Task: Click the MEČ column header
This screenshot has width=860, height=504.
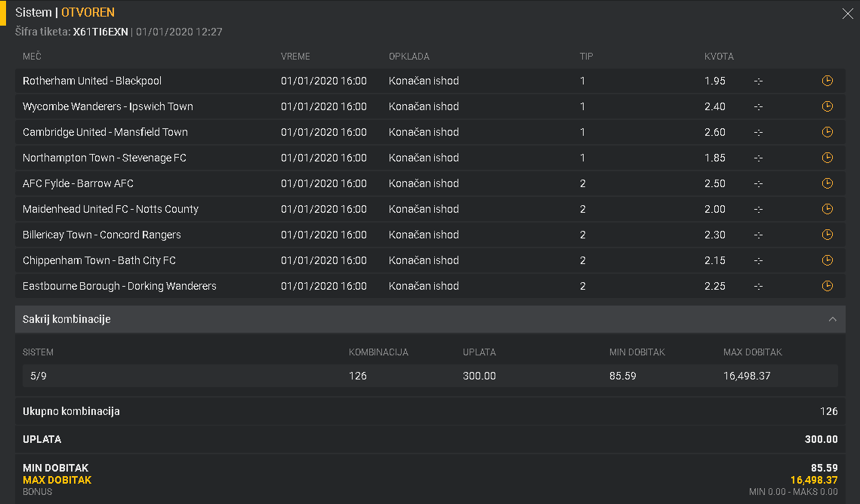Action: click(32, 57)
